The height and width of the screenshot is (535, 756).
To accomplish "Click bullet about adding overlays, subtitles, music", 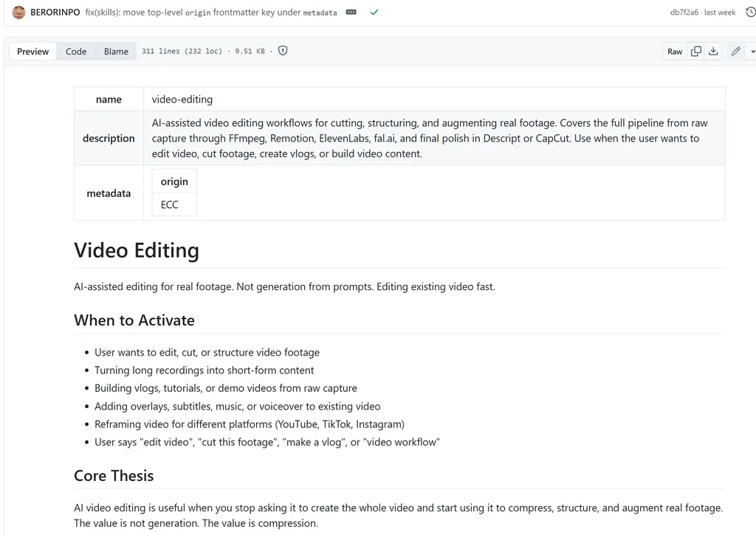I will 237,407.
